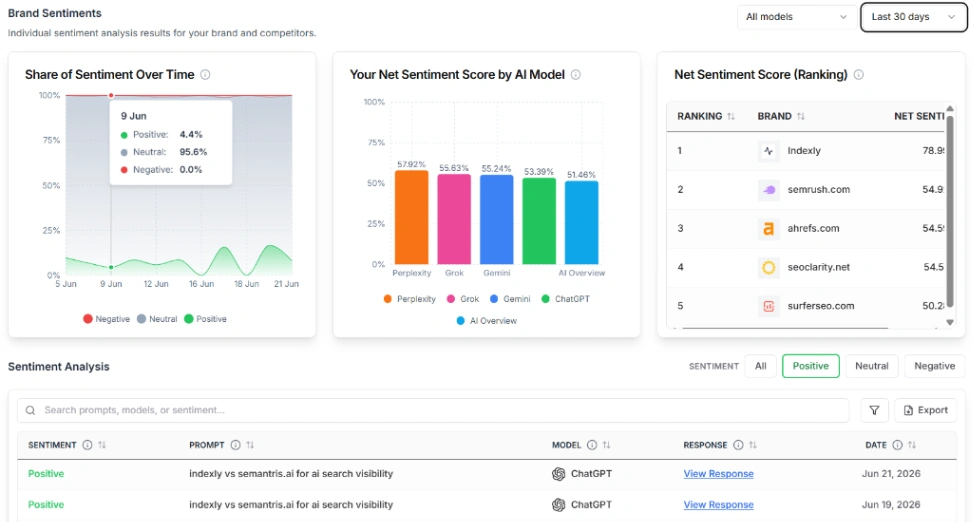Click the prompt text in the Jun 21, 2026 row

click(x=291, y=474)
